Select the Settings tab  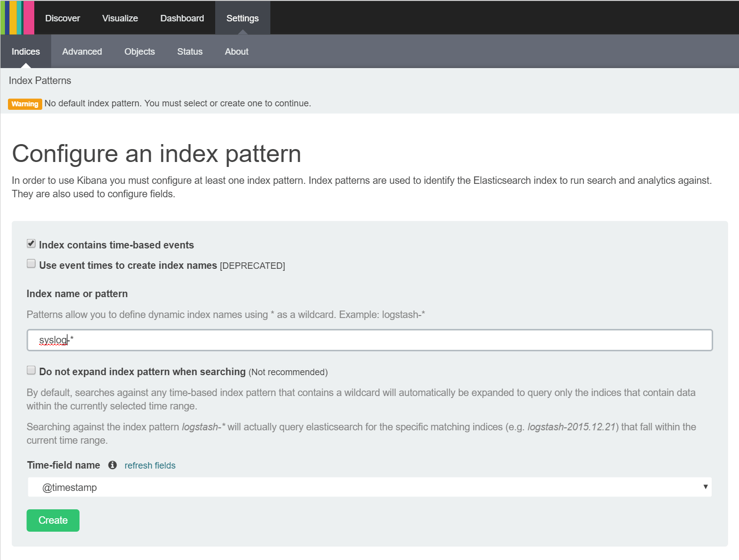tap(243, 18)
